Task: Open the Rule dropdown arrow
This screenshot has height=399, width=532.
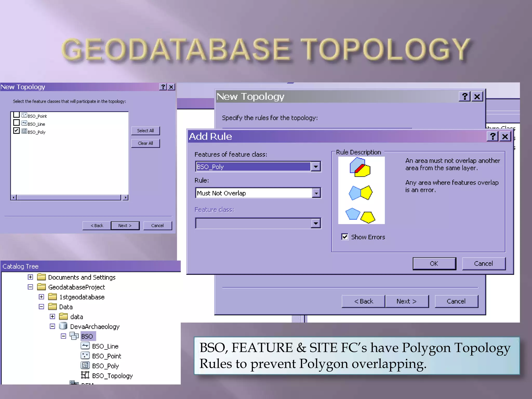Action: click(316, 193)
